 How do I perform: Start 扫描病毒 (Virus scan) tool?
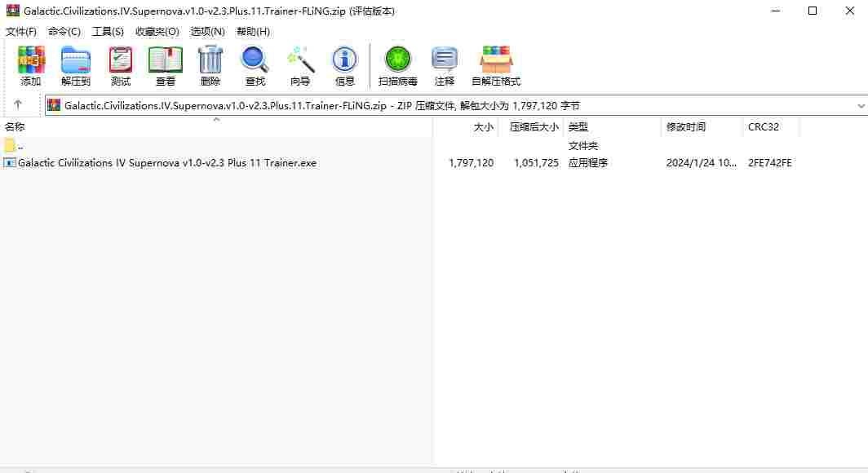[397, 60]
